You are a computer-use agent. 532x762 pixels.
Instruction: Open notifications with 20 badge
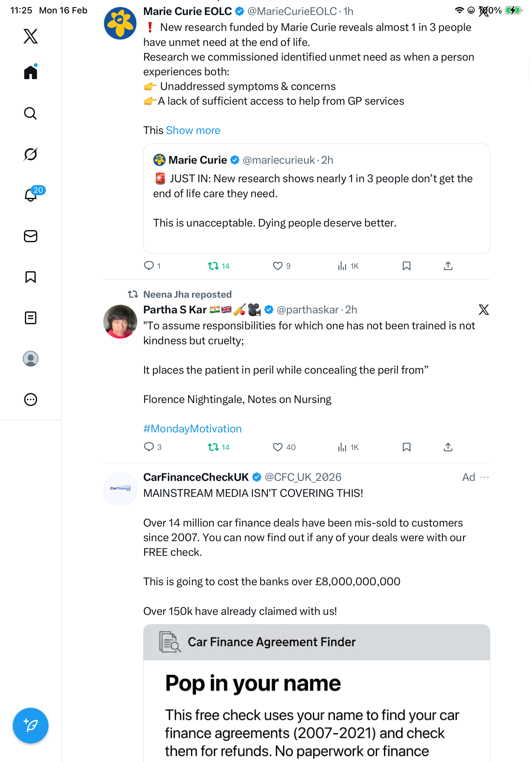[31, 195]
